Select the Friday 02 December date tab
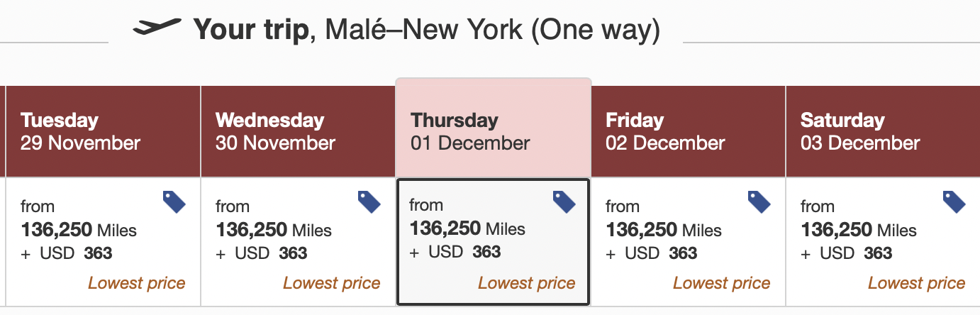The image size is (980, 315). (689, 131)
